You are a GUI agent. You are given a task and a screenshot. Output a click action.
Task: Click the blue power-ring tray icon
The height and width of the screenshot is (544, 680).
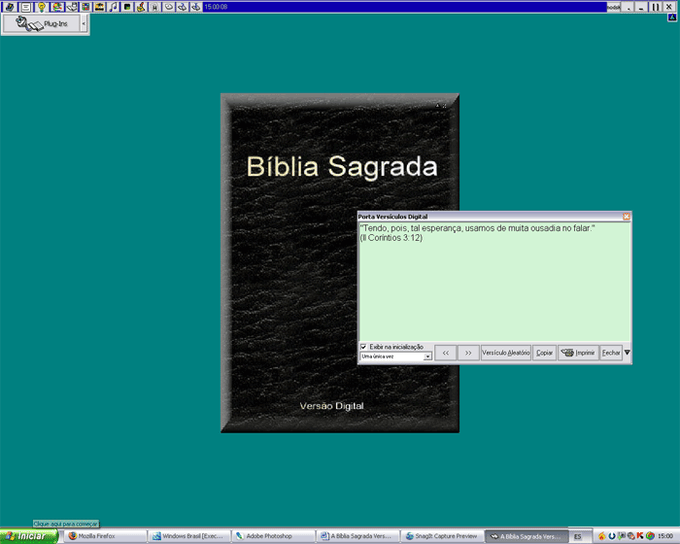[611, 536]
